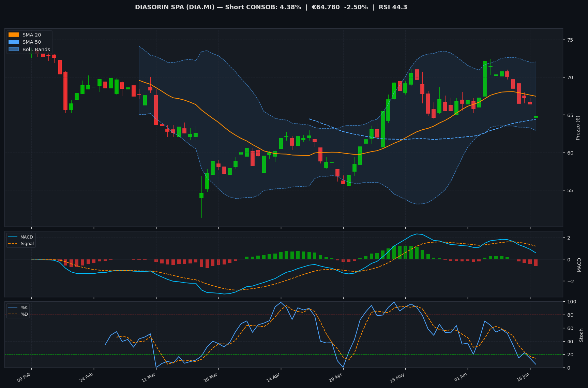The image size is (588, 388).
Task: Click the vertical 'MACD' axis title at right
Action: 579,265
